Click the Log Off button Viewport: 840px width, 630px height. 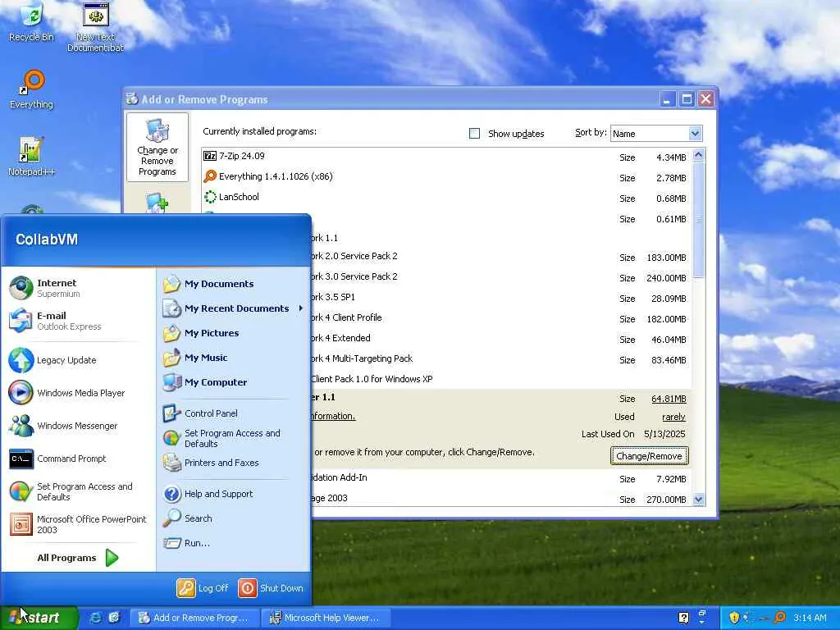[203, 588]
